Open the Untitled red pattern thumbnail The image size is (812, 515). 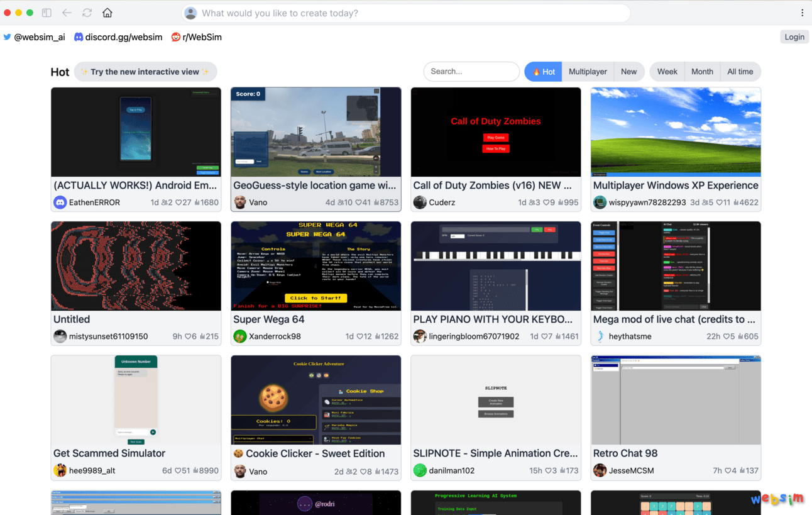136,266
